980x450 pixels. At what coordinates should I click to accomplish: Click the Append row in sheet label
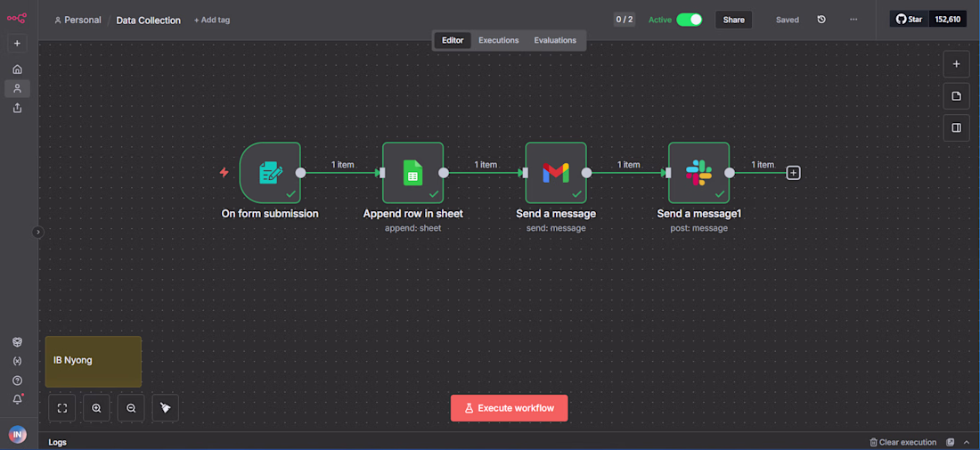(413, 214)
